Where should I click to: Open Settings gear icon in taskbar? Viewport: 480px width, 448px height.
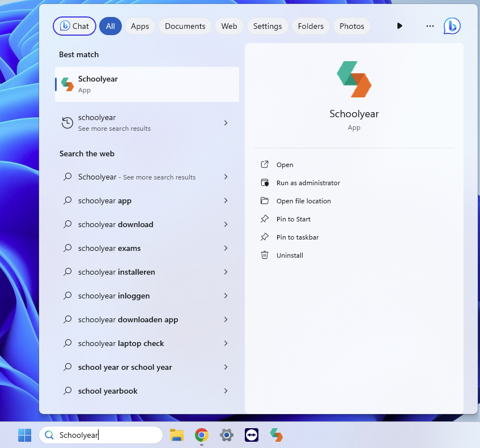(x=227, y=435)
